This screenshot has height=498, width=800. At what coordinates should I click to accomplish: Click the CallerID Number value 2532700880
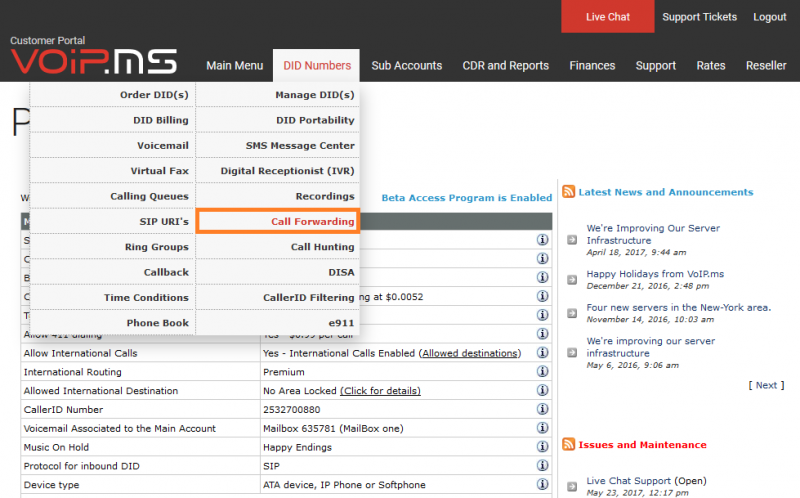[x=292, y=410]
